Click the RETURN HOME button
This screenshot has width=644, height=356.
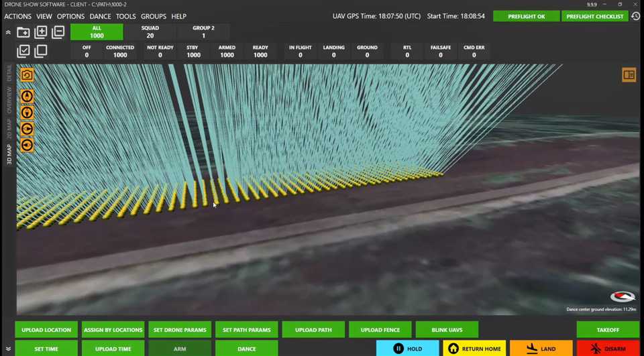click(474, 349)
